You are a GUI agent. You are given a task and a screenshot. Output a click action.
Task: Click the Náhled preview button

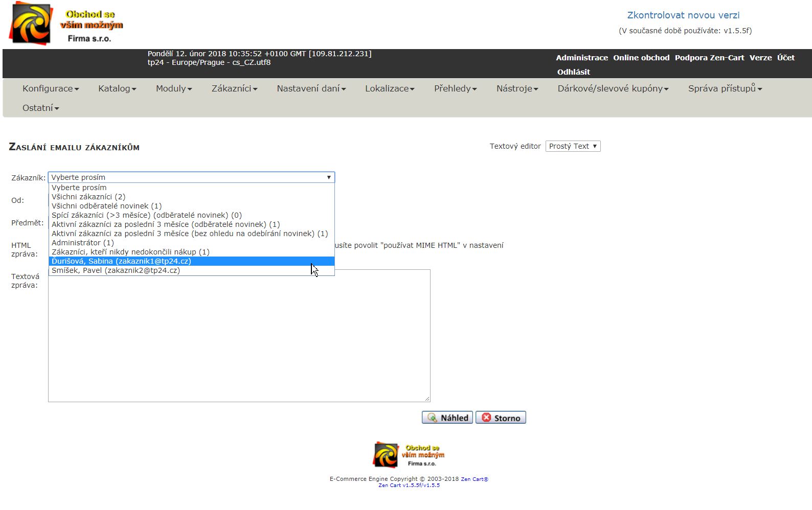point(447,418)
